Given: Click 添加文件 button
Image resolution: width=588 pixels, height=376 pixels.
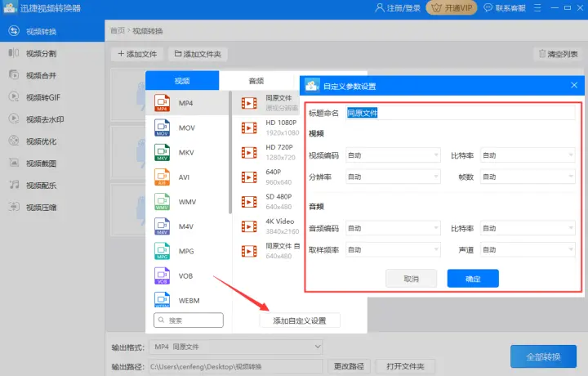Looking at the screenshot, I should click(137, 54).
